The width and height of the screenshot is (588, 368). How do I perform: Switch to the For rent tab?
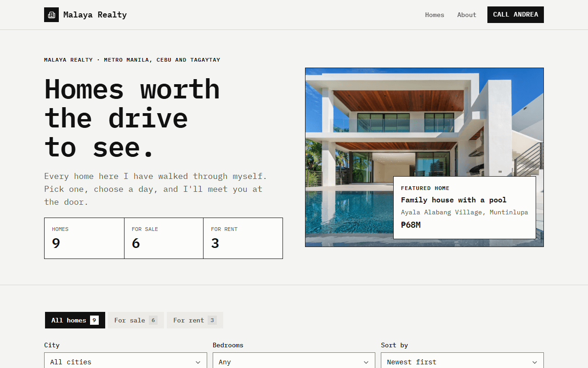coord(195,320)
